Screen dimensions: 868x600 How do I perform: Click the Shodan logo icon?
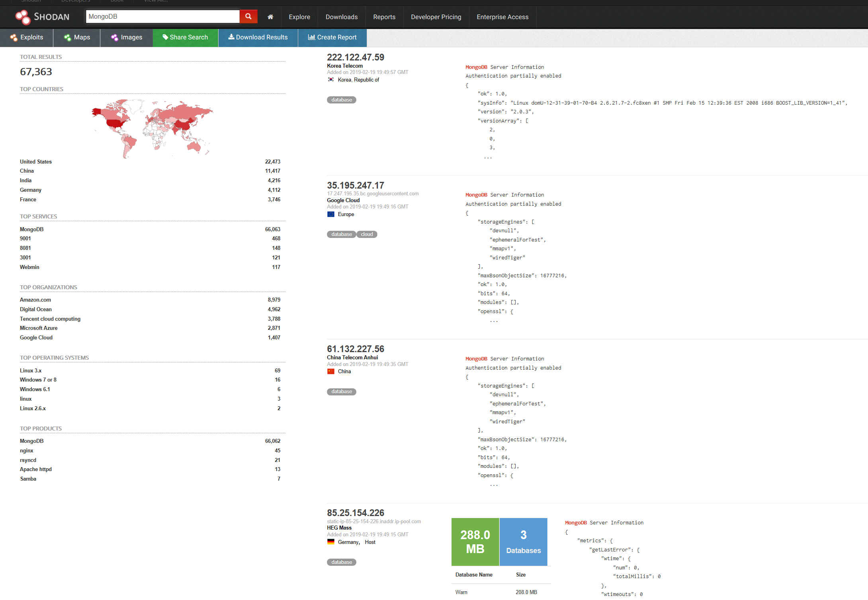pos(23,17)
